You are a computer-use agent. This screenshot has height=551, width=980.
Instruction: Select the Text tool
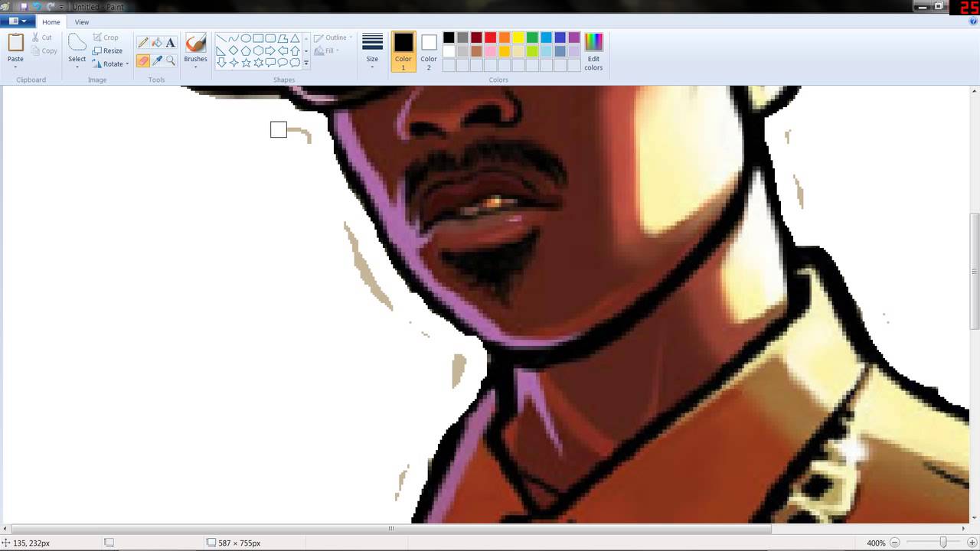171,43
